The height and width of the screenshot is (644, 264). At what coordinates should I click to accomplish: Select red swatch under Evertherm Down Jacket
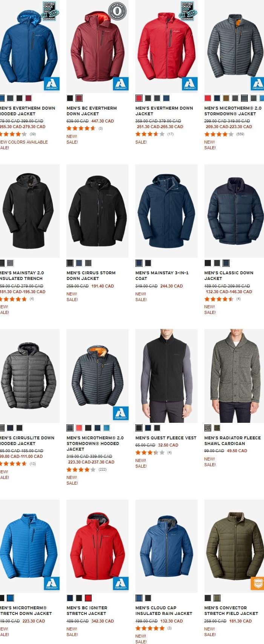139,98
